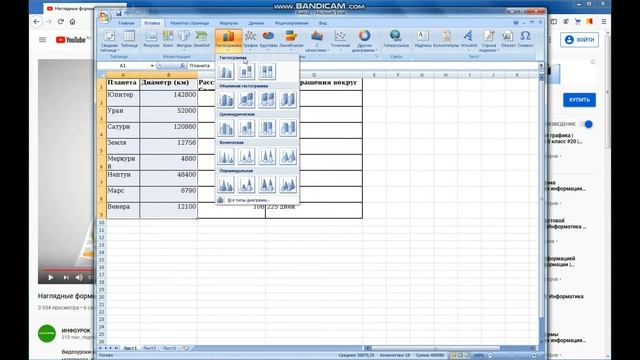The width and height of the screenshot is (640, 360).
Task: Insert a picture with the Рисунок icon
Action: 151,39
